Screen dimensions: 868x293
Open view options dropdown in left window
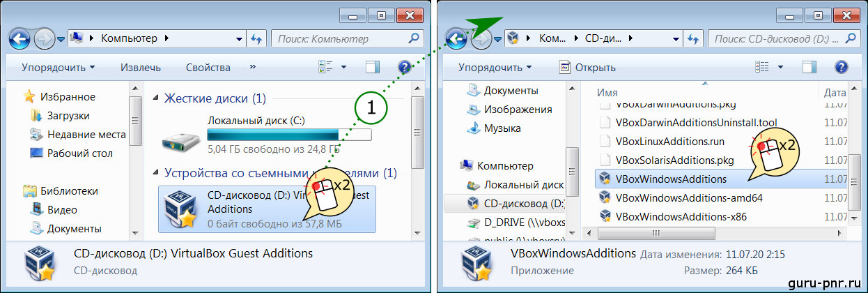point(343,68)
